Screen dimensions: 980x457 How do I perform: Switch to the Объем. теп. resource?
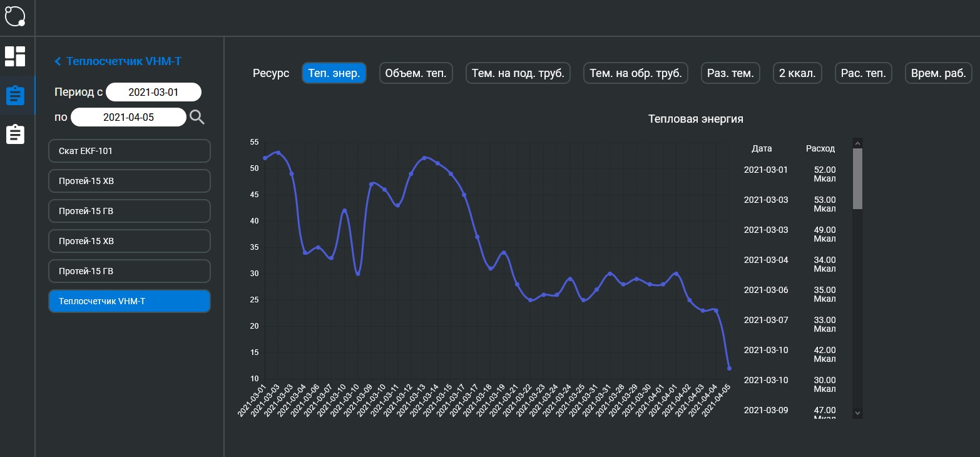(x=416, y=73)
